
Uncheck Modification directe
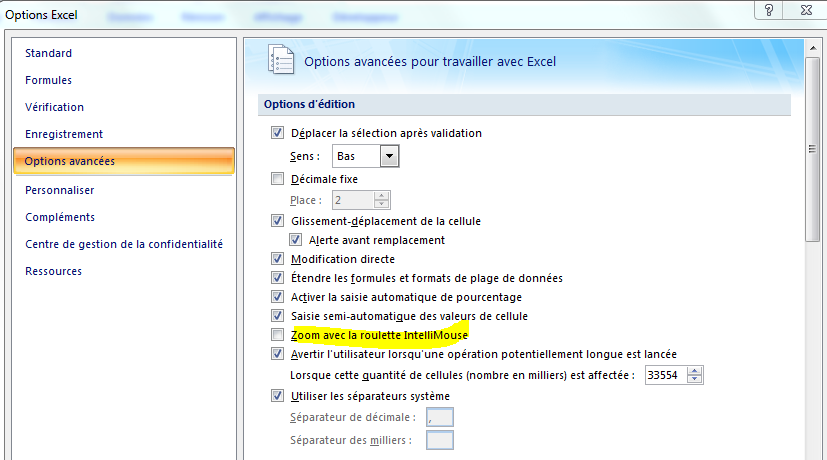[x=277, y=259]
